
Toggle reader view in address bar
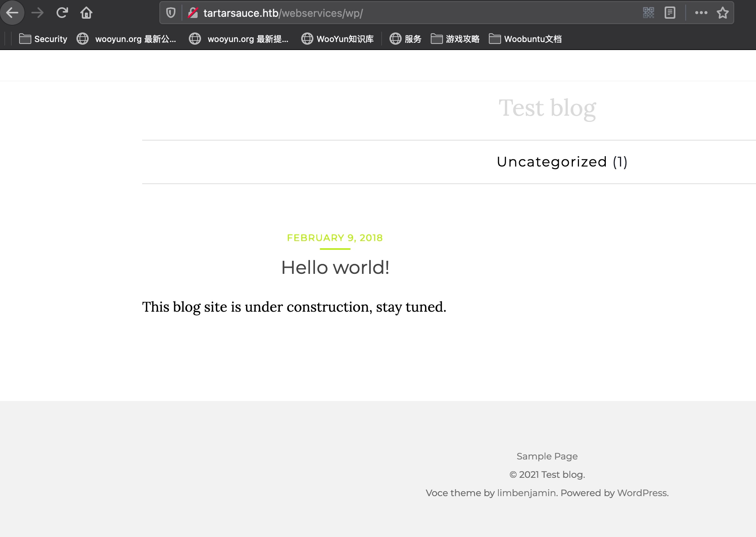(x=670, y=13)
